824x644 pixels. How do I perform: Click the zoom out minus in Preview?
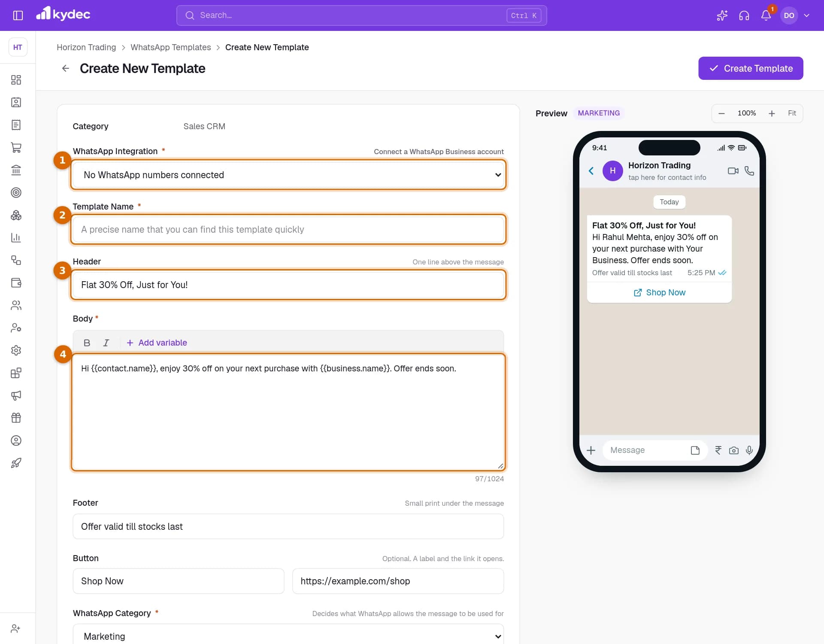click(721, 113)
